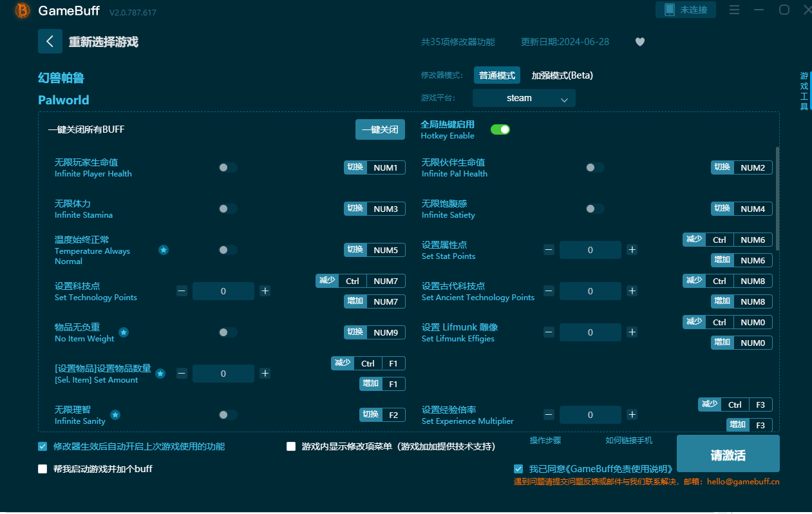Click the heart favorite icon
This screenshot has width=812, height=514.
pos(639,42)
